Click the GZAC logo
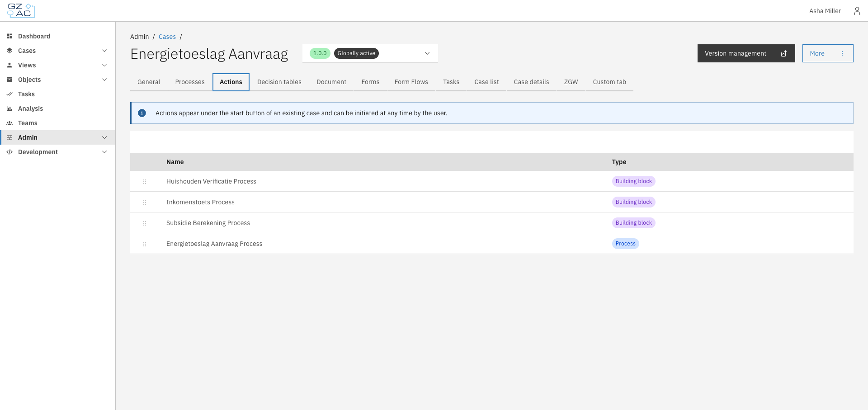The width and height of the screenshot is (868, 410). point(21,10)
